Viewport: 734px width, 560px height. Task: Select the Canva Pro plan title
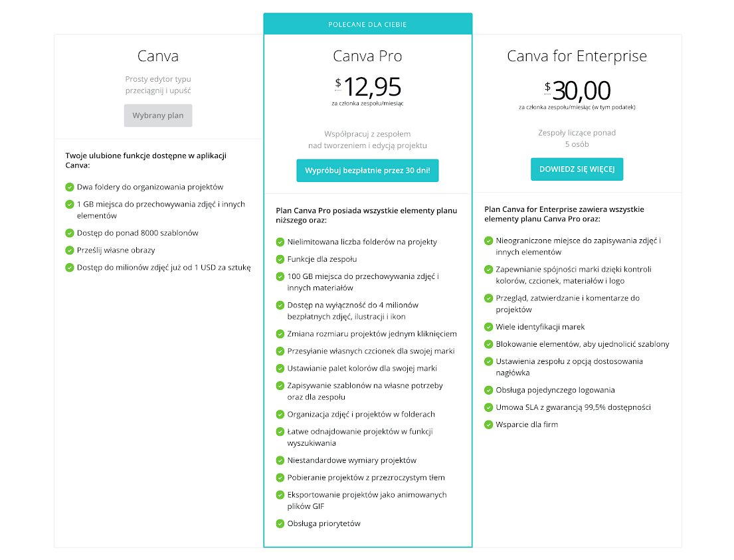click(x=367, y=56)
